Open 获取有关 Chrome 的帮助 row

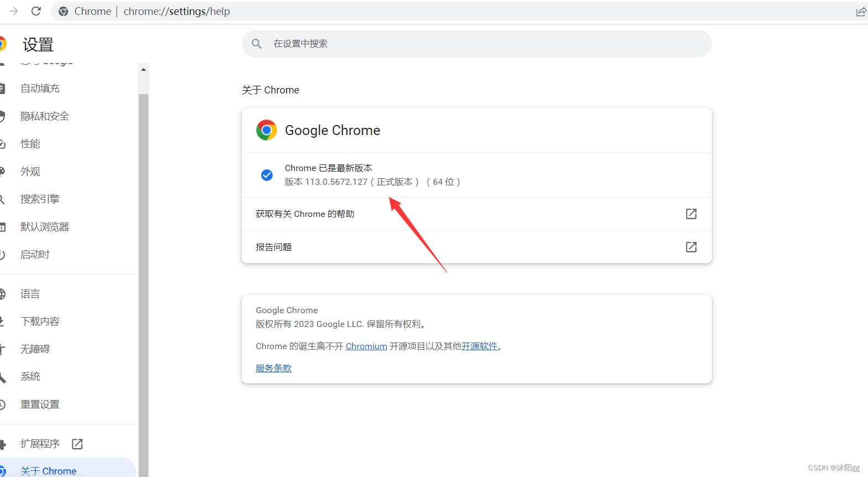coord(477,214)
